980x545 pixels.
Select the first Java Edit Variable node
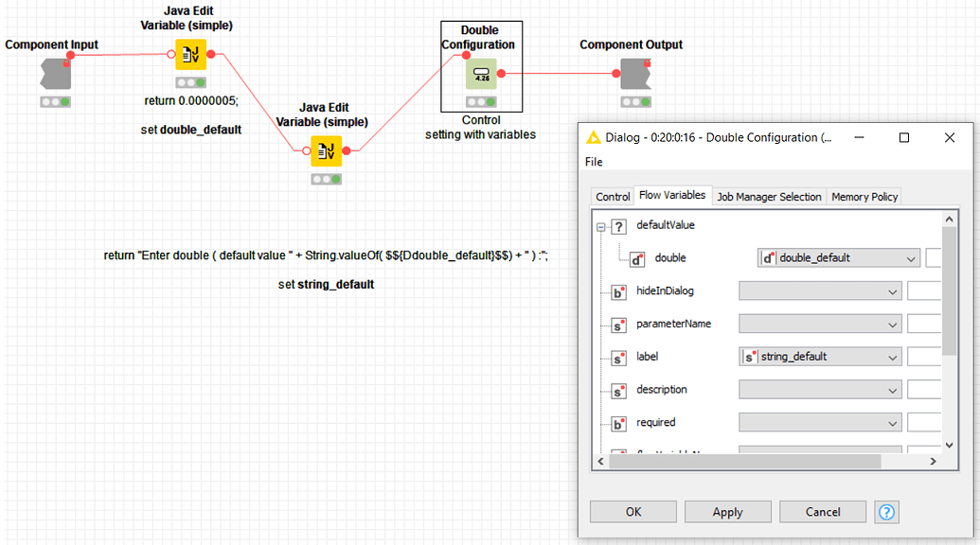[x=189, y=55]
